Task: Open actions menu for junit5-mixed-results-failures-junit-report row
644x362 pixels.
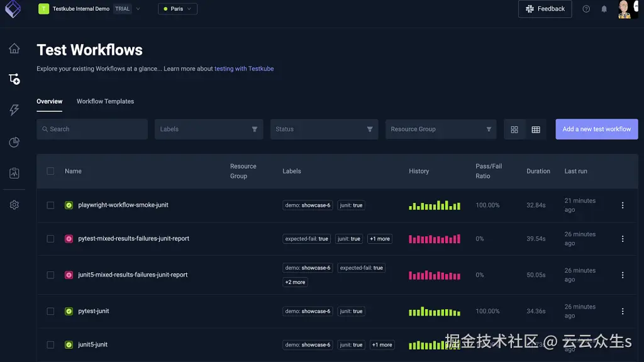Action: pyautogui.click(x=623, y=275)
